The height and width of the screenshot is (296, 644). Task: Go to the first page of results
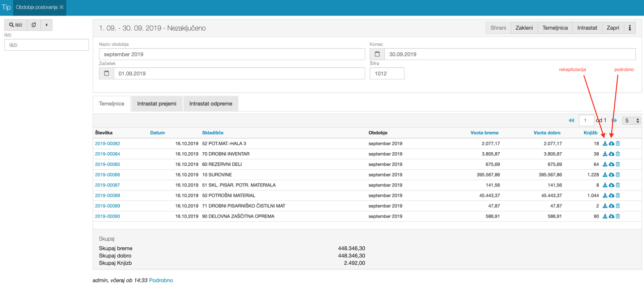(571, 121)
